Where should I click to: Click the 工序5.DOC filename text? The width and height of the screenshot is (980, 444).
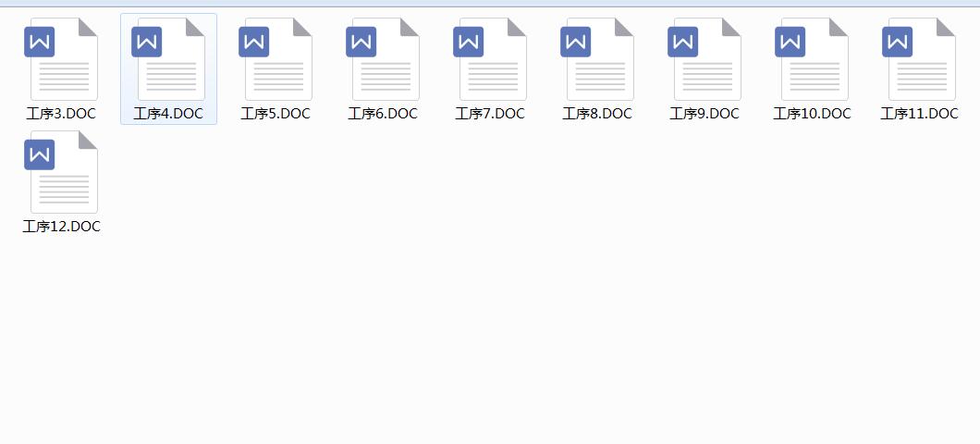click(276, 114)
